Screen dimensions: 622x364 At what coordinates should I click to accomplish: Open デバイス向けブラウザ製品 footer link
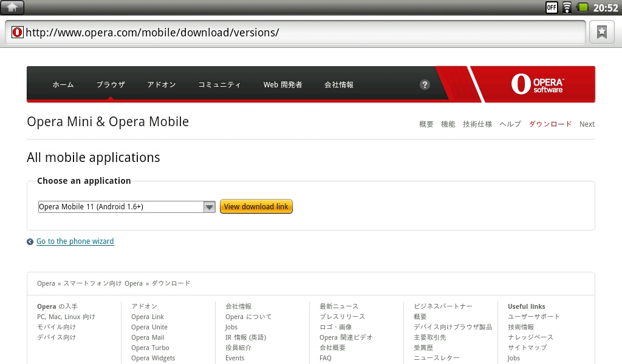453,327
